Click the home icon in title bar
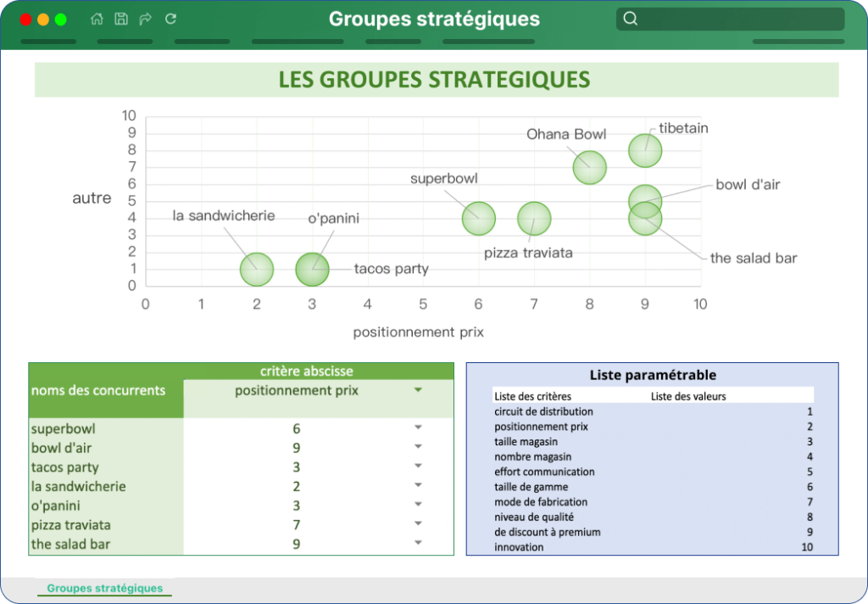This screenshot has width=868, height=604. (97, 19)
